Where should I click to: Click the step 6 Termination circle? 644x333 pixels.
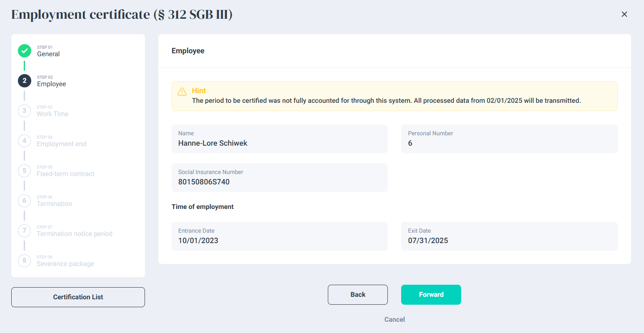[x=25, y=201]
